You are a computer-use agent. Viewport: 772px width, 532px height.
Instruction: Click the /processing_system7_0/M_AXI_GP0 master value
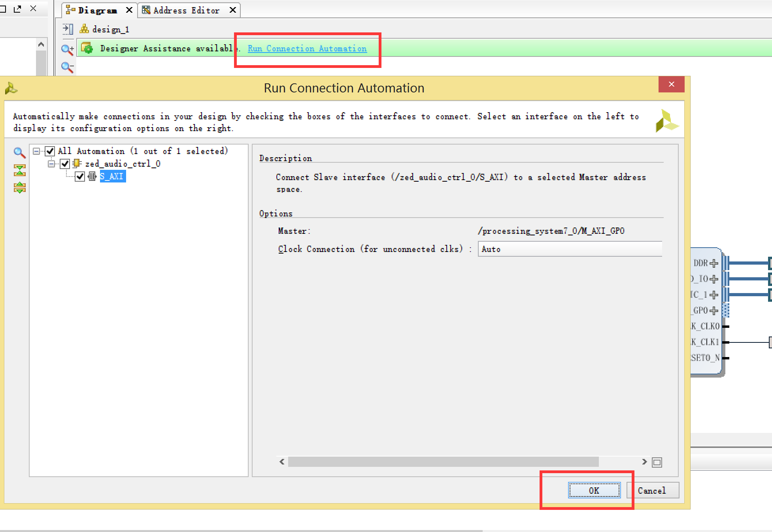pyautogui.click(x=551, y=231)
